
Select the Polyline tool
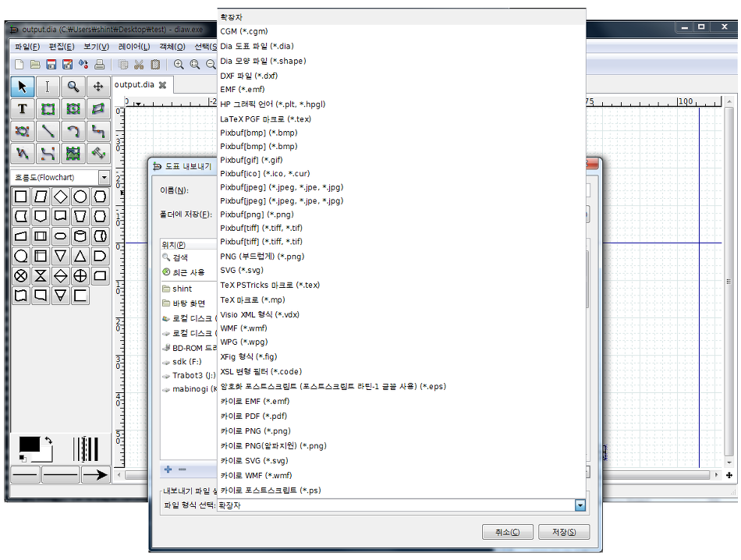tap(22, 153)
